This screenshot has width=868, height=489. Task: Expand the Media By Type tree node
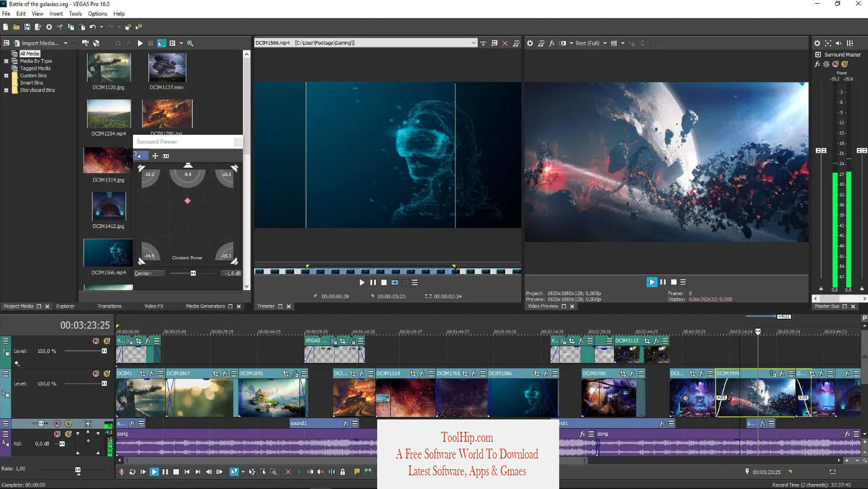[x=6, y=61]
